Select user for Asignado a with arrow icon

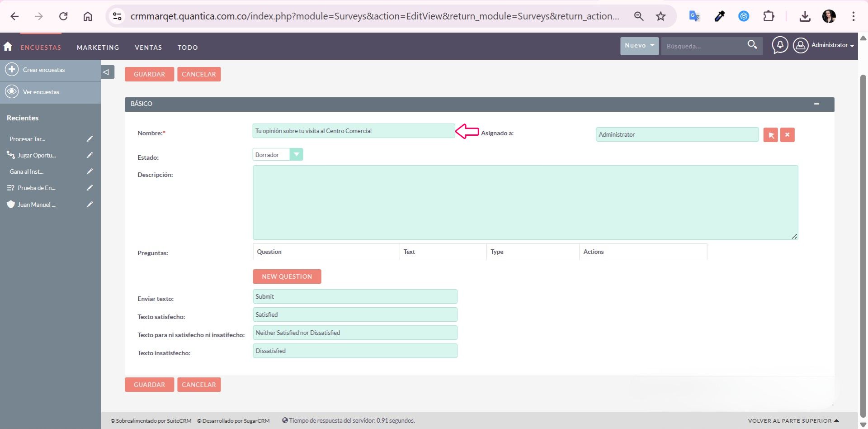(x=771, y=135)
